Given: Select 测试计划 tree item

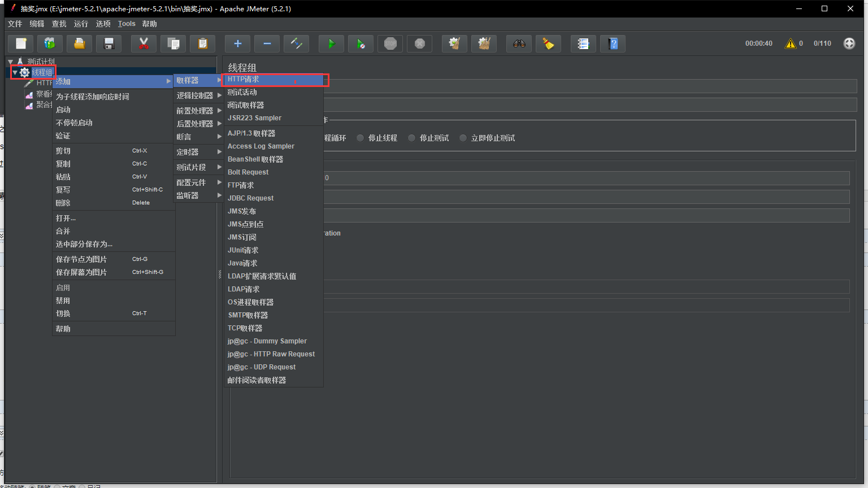Looking at the screenshot, I should pos(41,62).
